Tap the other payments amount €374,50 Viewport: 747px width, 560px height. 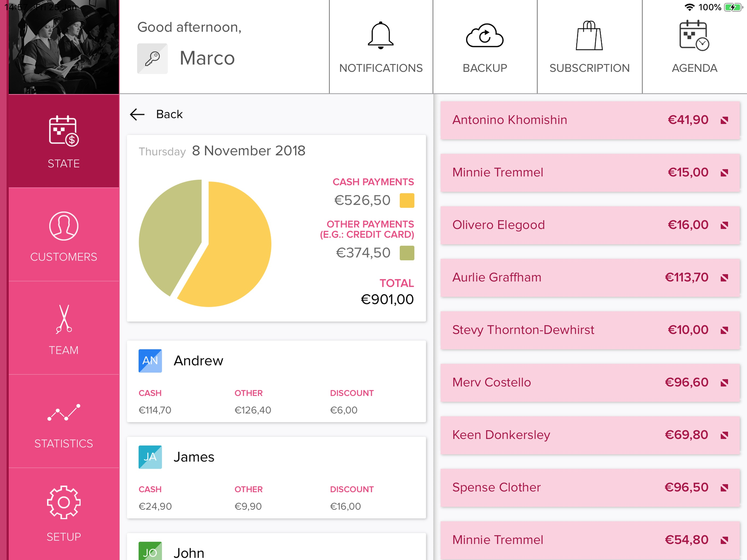363,253
